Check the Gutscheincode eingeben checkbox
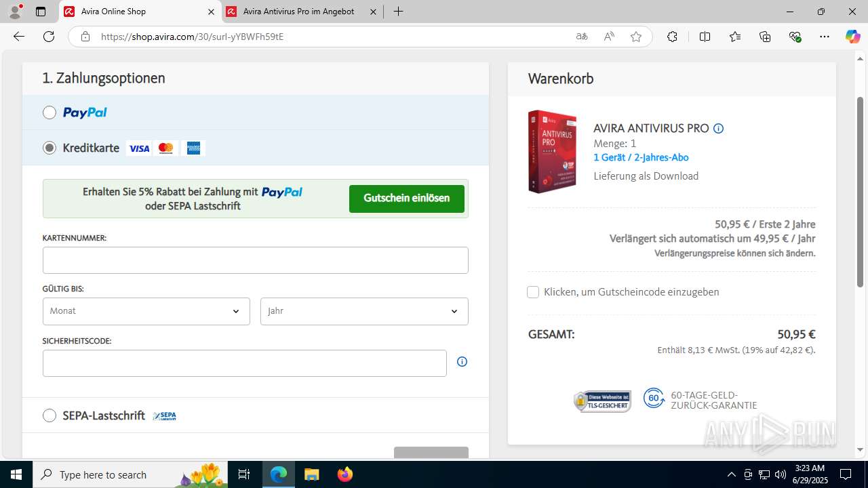868x488 pixels. [x=533, y=292]
